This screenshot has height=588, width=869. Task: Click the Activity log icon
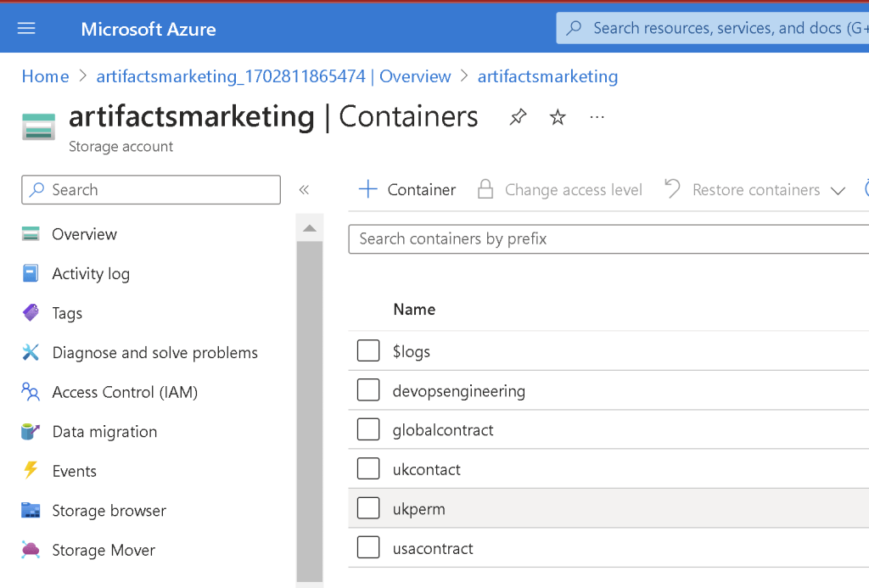pos(31,273)
